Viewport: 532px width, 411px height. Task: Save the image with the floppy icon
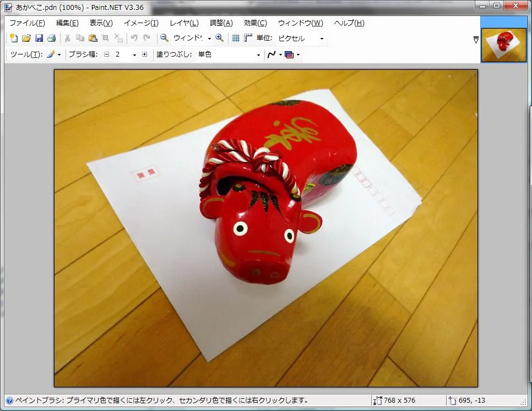tap(39, 38)
